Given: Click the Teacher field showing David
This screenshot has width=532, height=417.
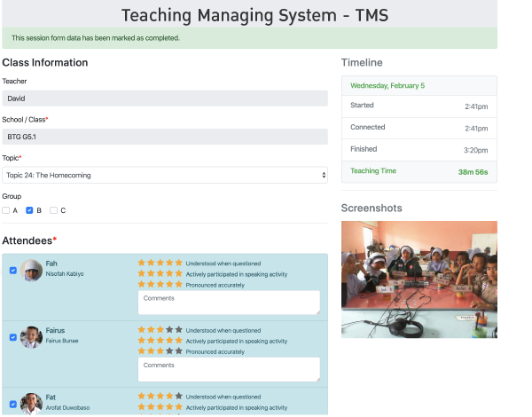Looking at the screenshot, I should pyautogui.click(x=165, y=98).
